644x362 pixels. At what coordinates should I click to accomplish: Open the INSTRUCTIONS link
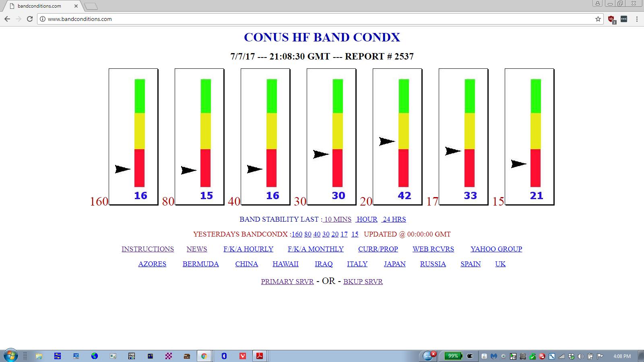coord(148,249)
